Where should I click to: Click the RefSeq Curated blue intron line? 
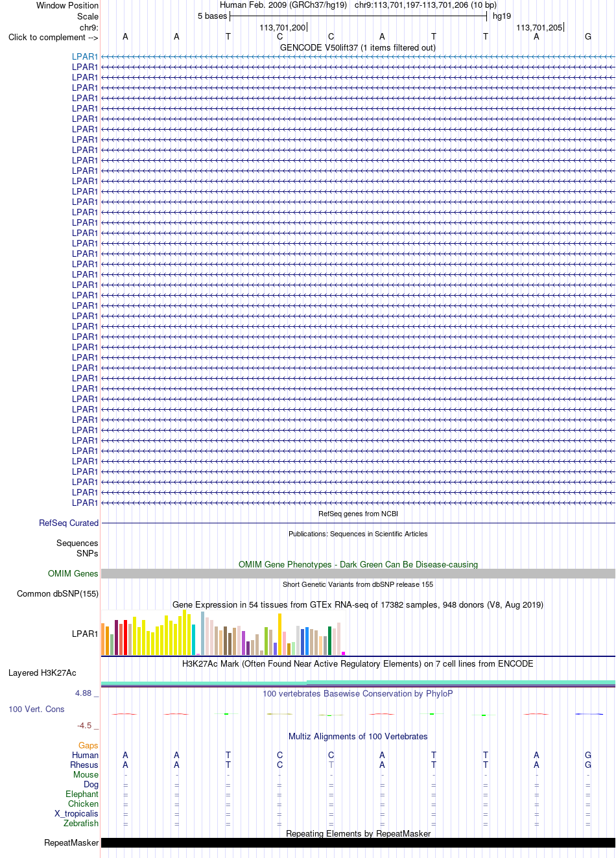(358, 523)
